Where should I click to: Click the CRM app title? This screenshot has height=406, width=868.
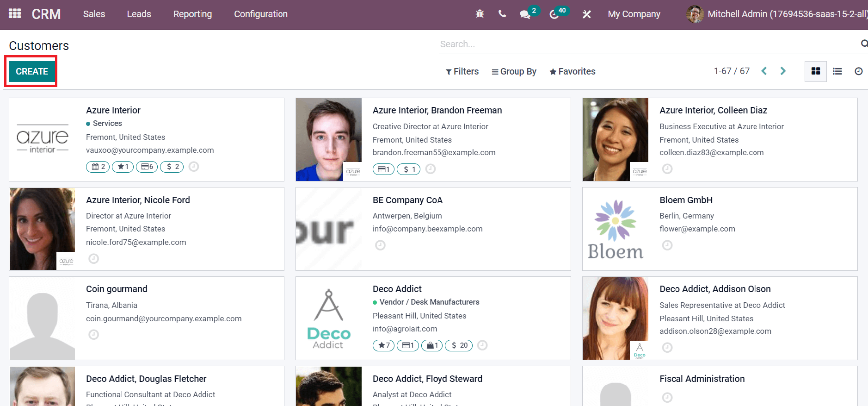(46, 14)
